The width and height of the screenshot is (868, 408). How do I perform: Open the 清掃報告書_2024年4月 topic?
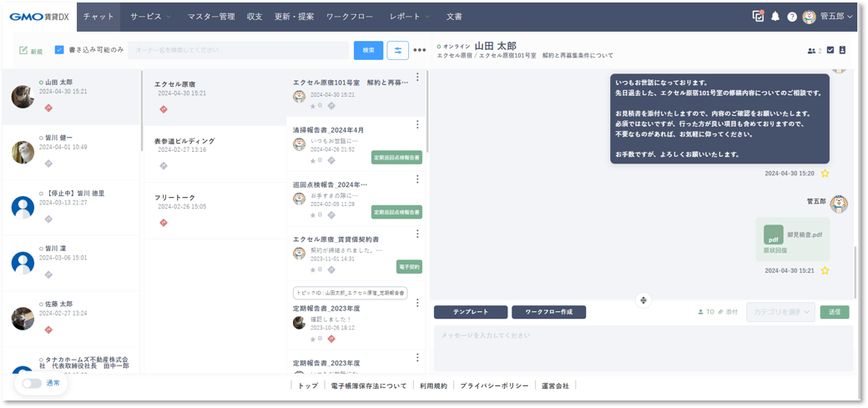[x=356, y=144]
